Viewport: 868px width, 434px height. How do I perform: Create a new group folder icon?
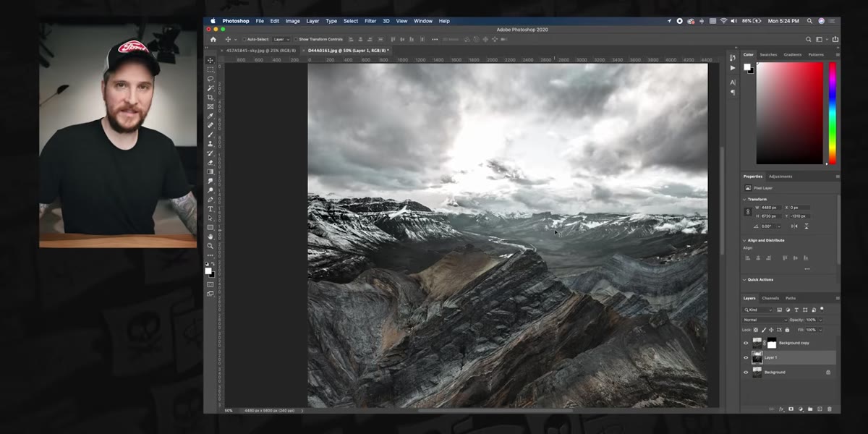pyautogui.click(x=810, y=409)
